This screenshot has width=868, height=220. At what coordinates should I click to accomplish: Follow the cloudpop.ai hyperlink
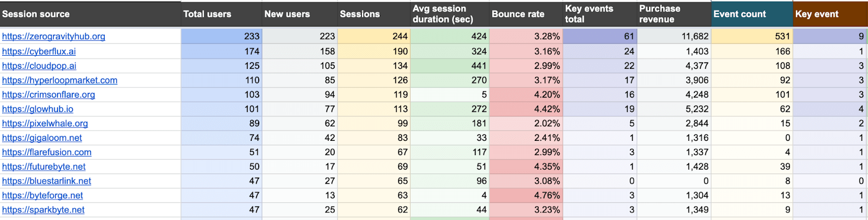pyautogui.click(x=39, y=66)
